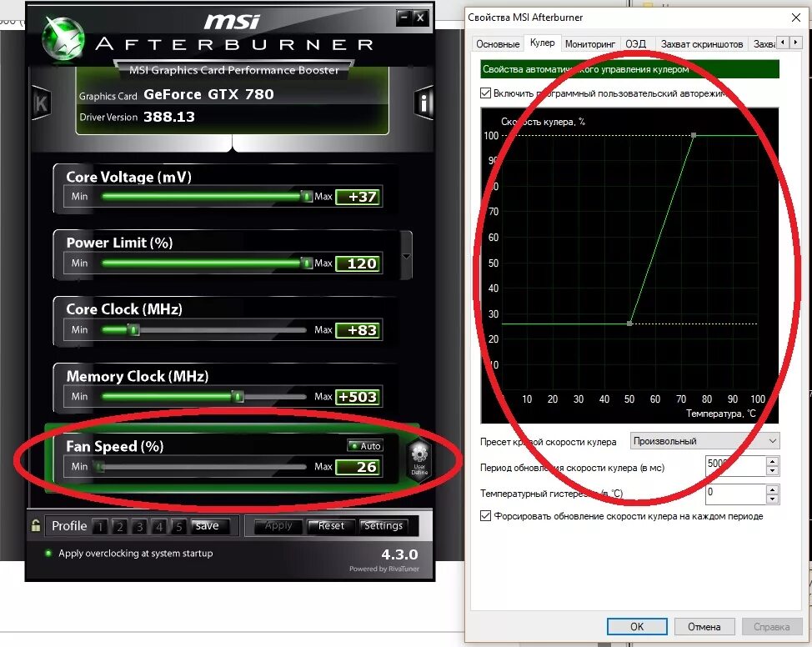Click the Fan Speed slider handle

point(99,467)
